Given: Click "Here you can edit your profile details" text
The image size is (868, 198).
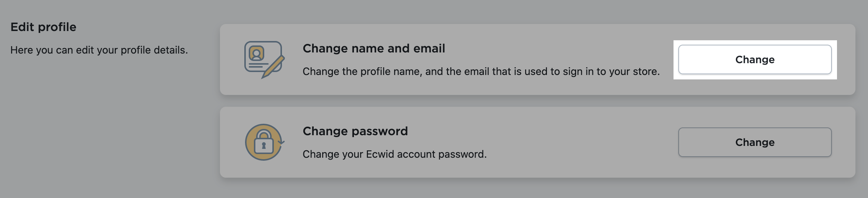Looking at the screenshot, I should (99, 50).
